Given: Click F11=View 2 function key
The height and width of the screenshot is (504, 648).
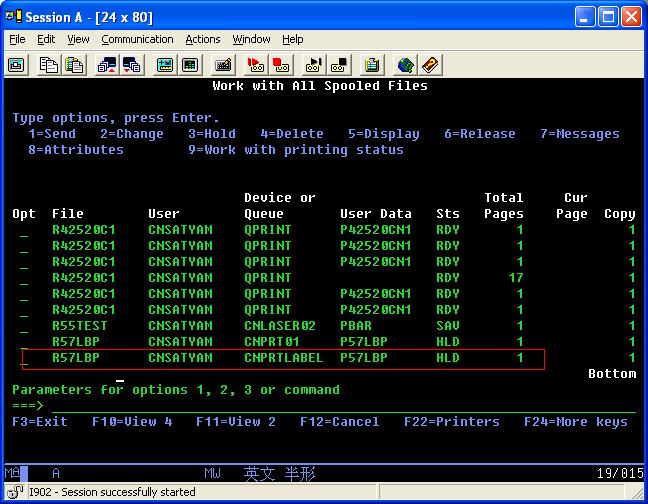Looking at the screenshot, I should (236, 422).
